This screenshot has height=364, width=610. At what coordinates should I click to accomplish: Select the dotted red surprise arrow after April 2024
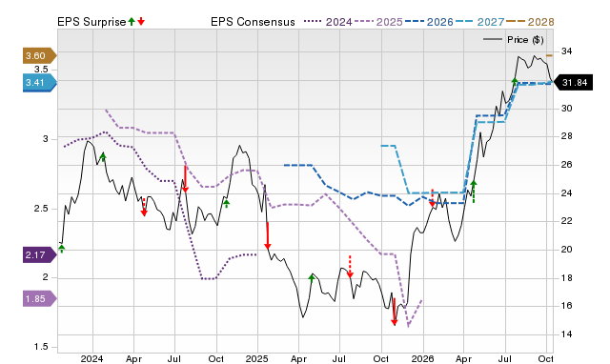coord(144,207)
